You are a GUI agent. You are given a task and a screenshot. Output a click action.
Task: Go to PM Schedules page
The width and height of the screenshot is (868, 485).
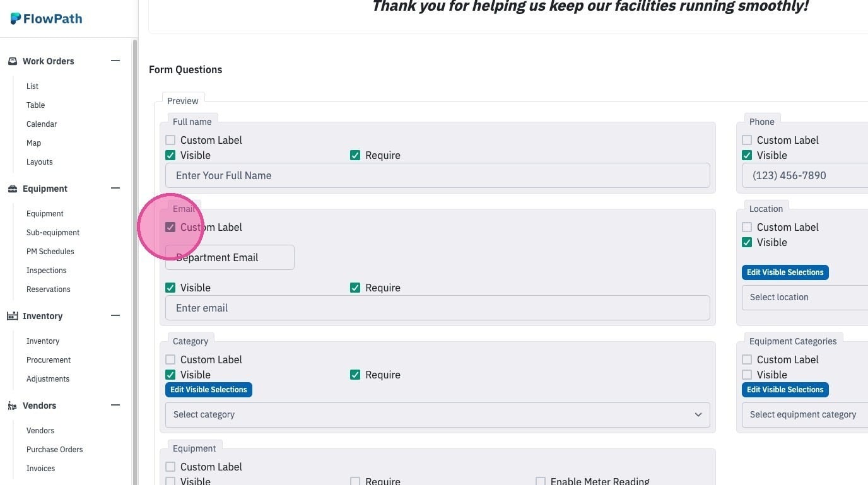tap(50, 252)
